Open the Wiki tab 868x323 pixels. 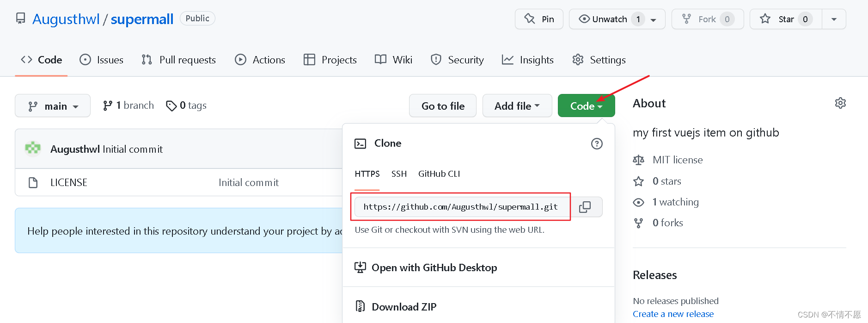(x=393, y=60)
